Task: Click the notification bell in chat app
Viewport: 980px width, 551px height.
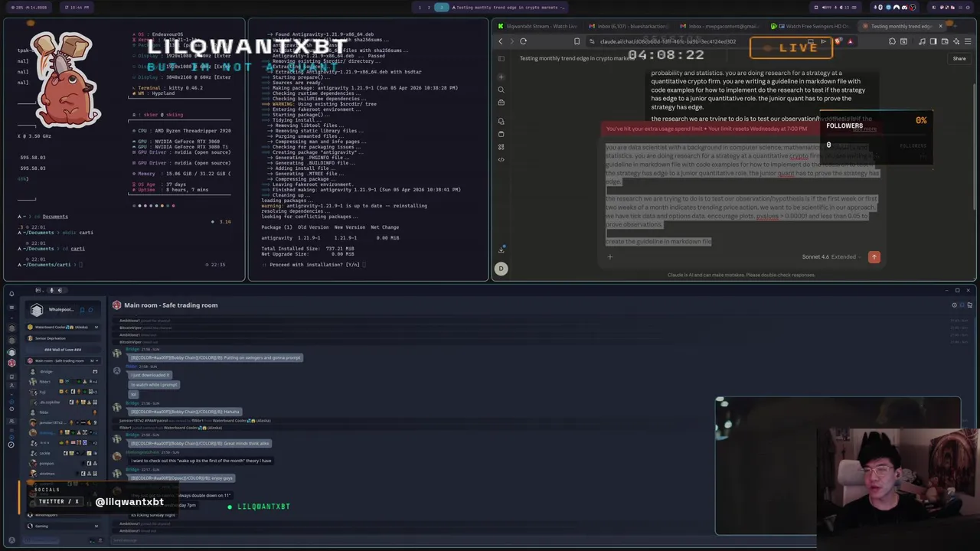Action: click(x=11, y=293)
